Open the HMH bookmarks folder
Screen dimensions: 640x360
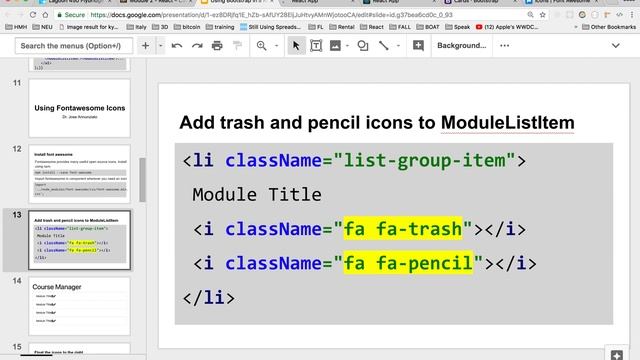(16, 27)
